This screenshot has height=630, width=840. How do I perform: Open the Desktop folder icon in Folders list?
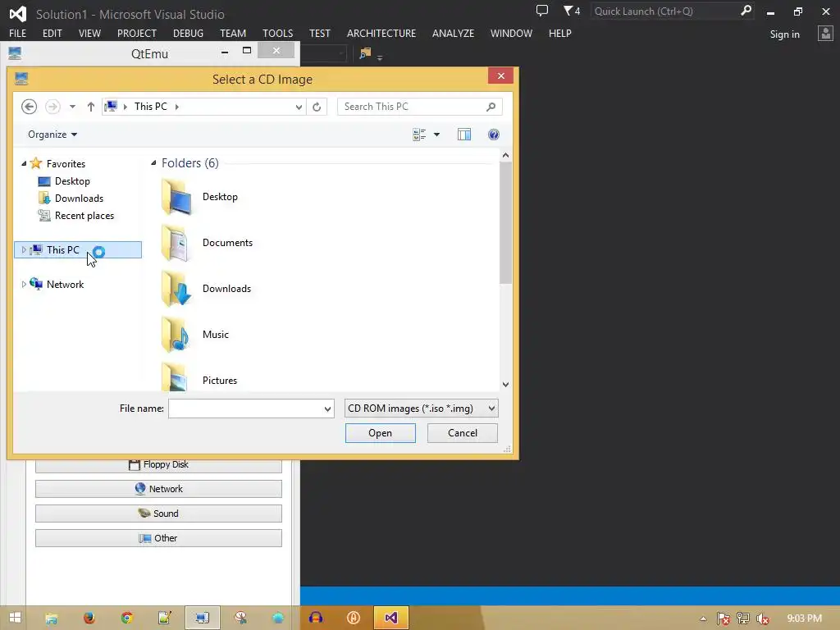(177, 197)
